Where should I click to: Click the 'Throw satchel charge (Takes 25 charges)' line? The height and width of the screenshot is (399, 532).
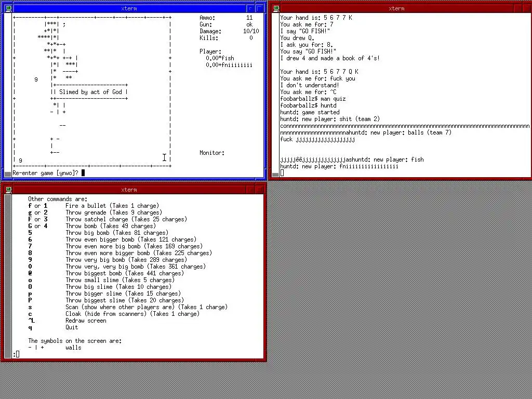point(126,220)
